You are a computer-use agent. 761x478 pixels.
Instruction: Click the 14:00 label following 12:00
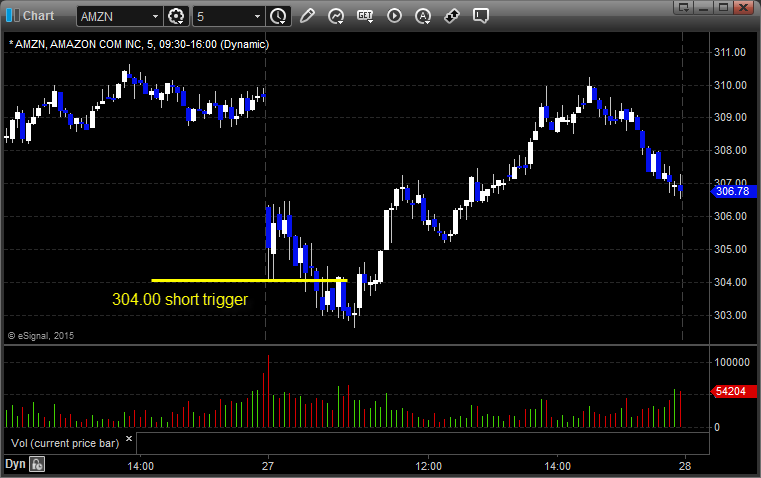[x=558, y=466]
